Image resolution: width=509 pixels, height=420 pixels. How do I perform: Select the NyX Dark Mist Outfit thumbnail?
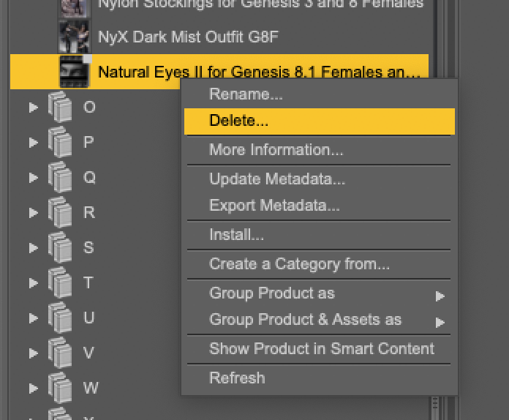click(74, 36)
